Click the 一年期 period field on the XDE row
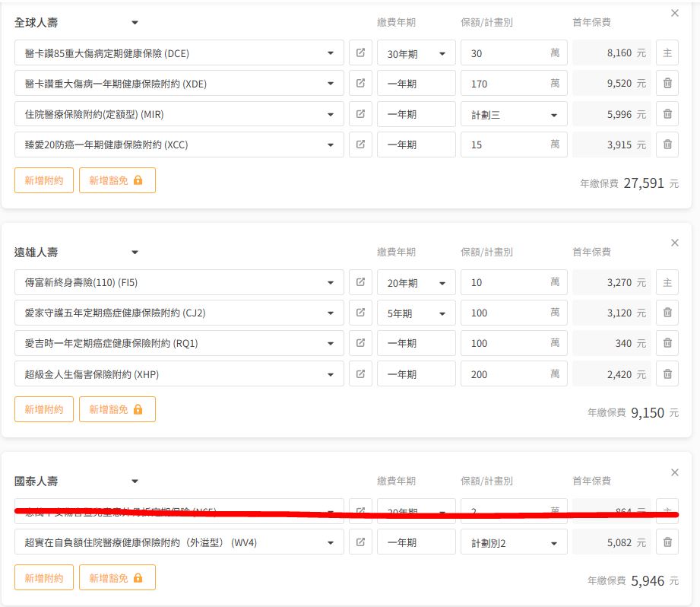This screenshot has width=700, height=607. (x=416, y=84)
